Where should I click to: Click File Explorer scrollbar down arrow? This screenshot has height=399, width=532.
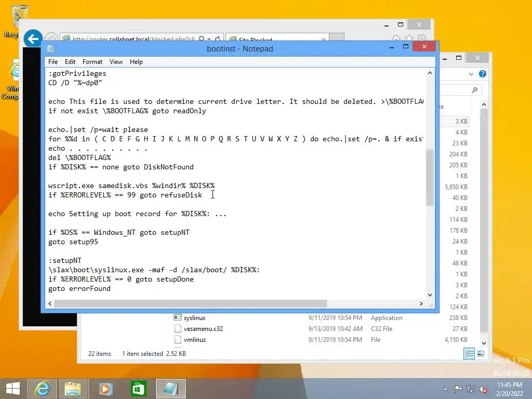pyautogui.click(x=484, y=343)
